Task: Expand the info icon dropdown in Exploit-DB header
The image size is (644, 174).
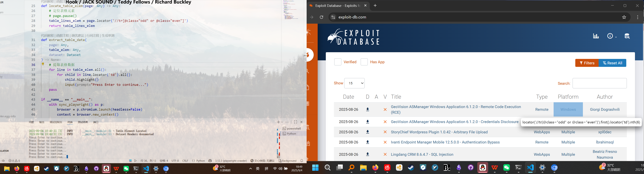Action: pyautogui.click(x=612, y=36)
